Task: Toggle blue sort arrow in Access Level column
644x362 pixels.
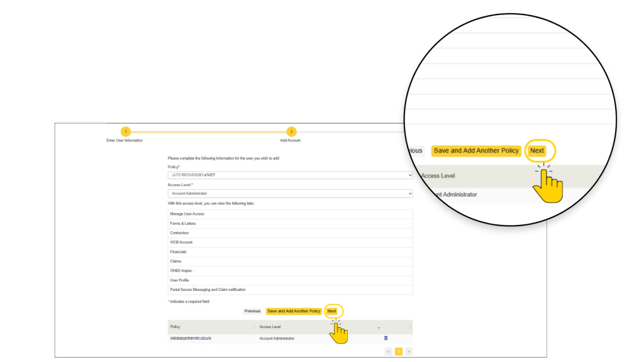Action: 379,327
